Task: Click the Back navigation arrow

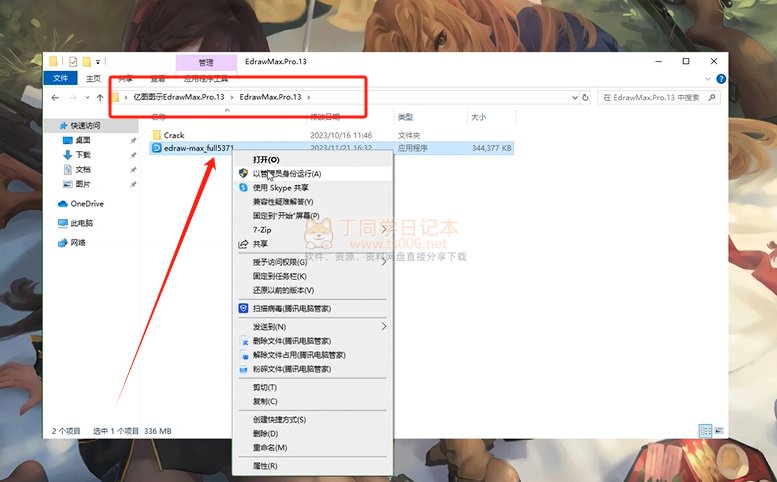Action: point(55,98)
